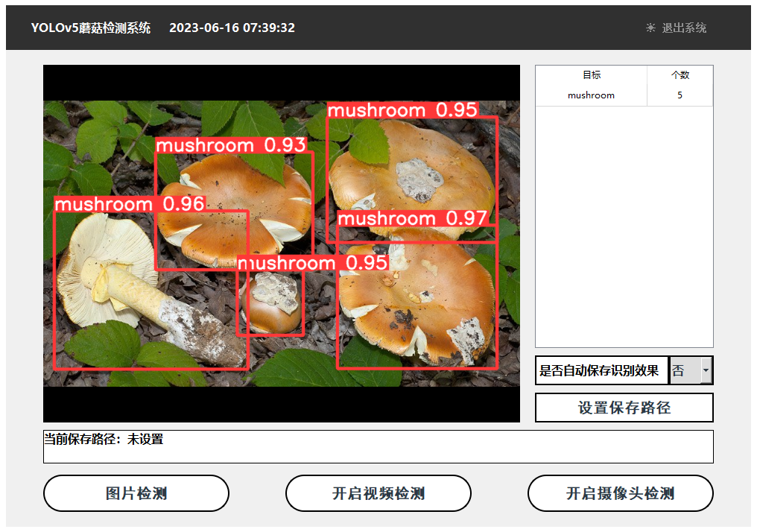This screenshot has width=757, height=532.
Task: Click the 目标 column header
Action: (592, 75)
